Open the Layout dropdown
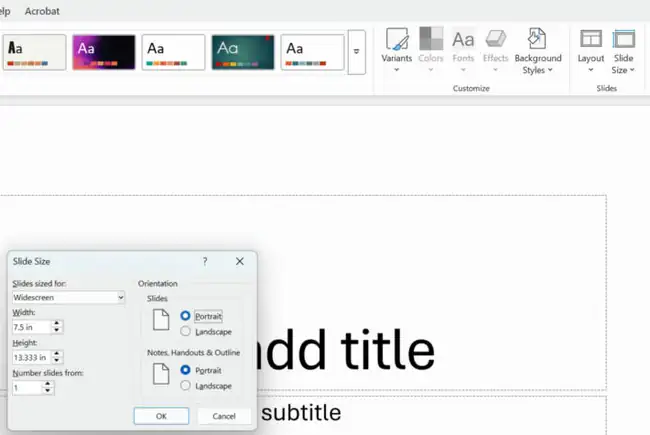This screenshot has height=435, width=650. (591, 50)
